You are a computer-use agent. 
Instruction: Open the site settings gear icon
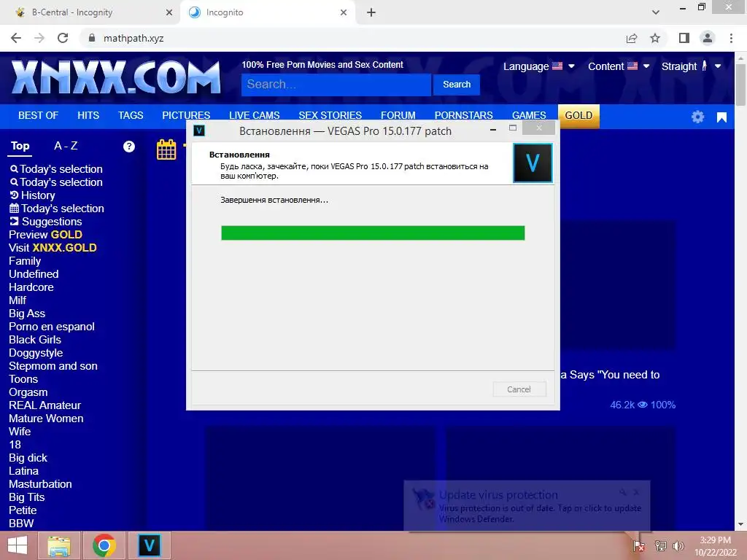pos(697,117)
